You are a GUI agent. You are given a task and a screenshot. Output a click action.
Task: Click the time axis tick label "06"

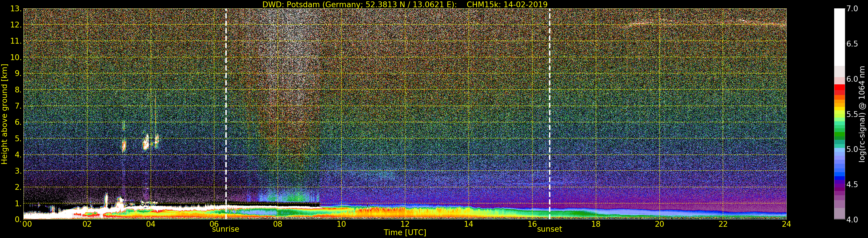click(214, 224)
